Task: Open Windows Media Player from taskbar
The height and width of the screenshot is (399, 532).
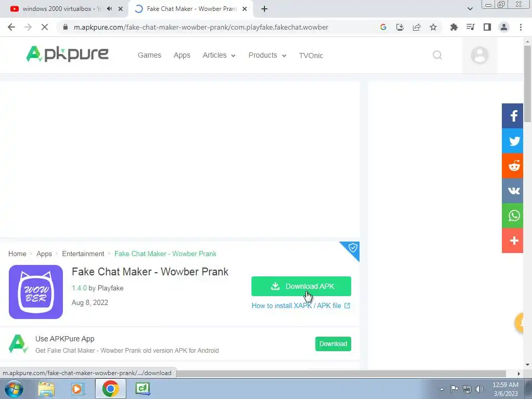Action: coord(78,389)
